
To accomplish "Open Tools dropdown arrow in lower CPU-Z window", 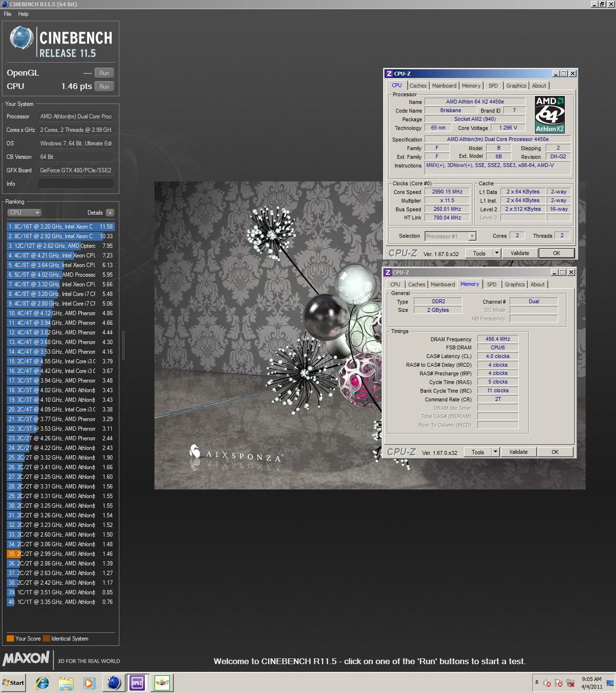I will (495, 452).
